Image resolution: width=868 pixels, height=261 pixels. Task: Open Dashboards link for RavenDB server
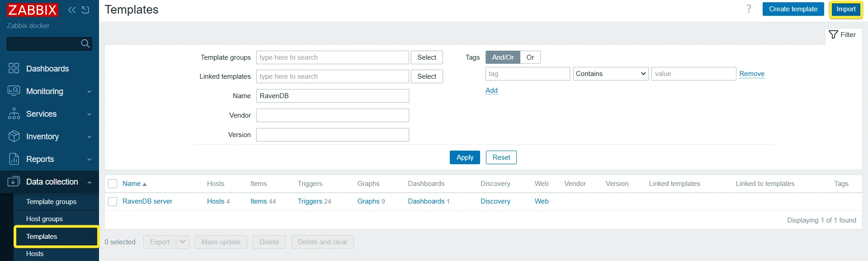pyautogui.click(x=426, y=201)
